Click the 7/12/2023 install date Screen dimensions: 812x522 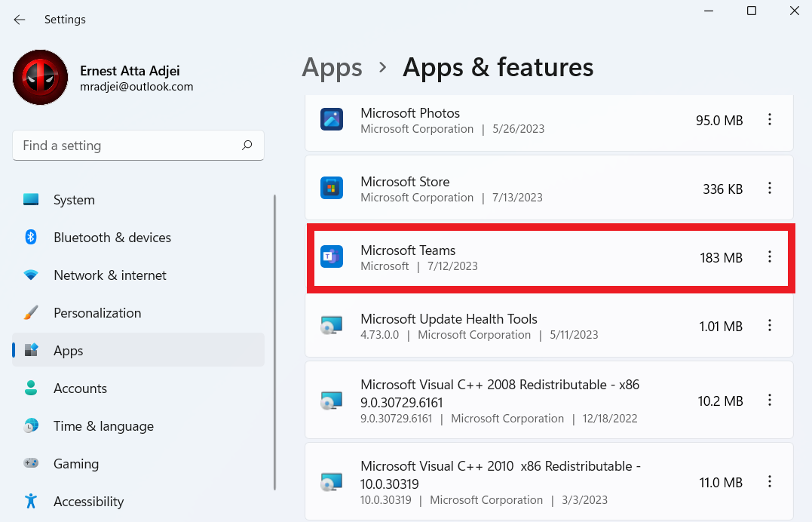pyautogui.click(x=452, y=266)
